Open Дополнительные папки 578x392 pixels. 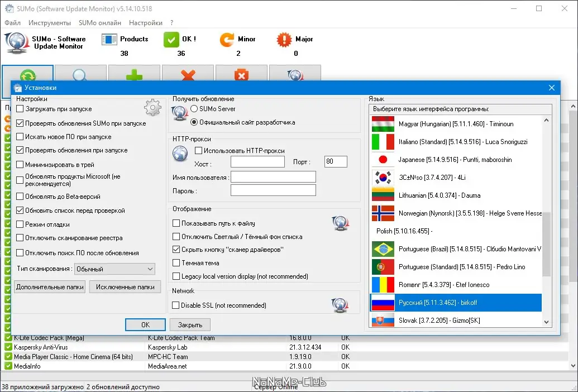click(50, 287)
